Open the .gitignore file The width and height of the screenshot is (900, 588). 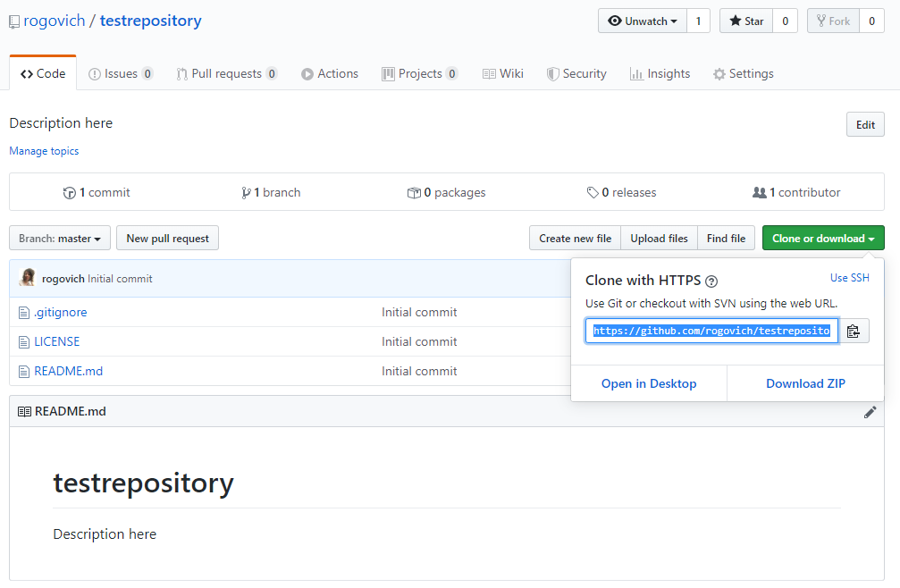click(61, 312)
